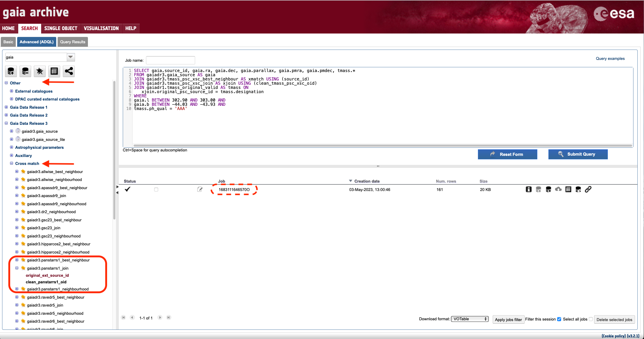Click the Num. rows column header

click(446, 181)
